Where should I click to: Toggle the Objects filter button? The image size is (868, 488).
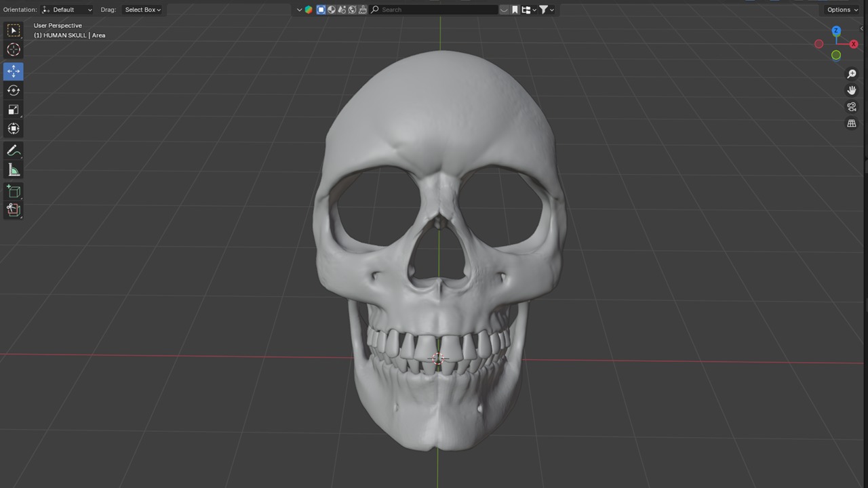321,9
